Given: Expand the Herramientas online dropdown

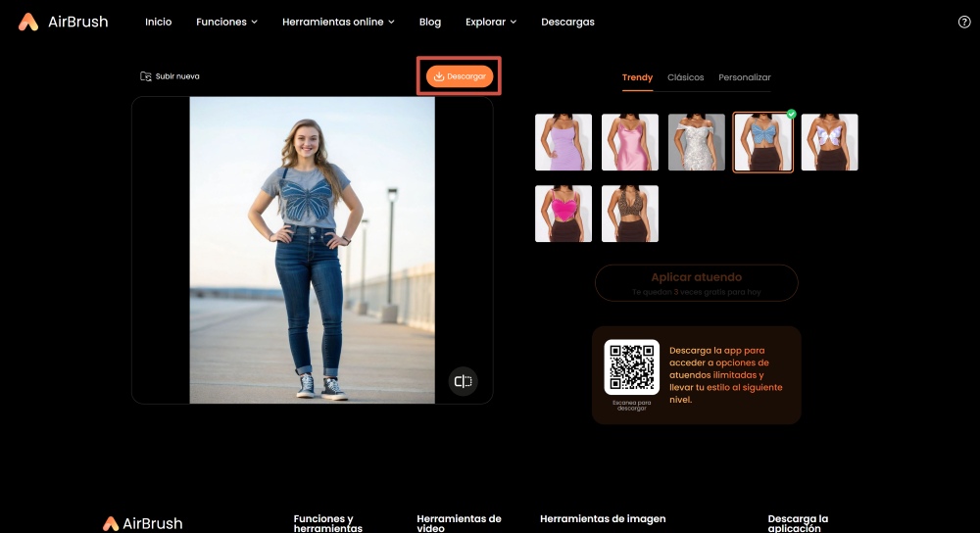Looking at the screenshot, I should pyautogui.click(x=338, y=22).
